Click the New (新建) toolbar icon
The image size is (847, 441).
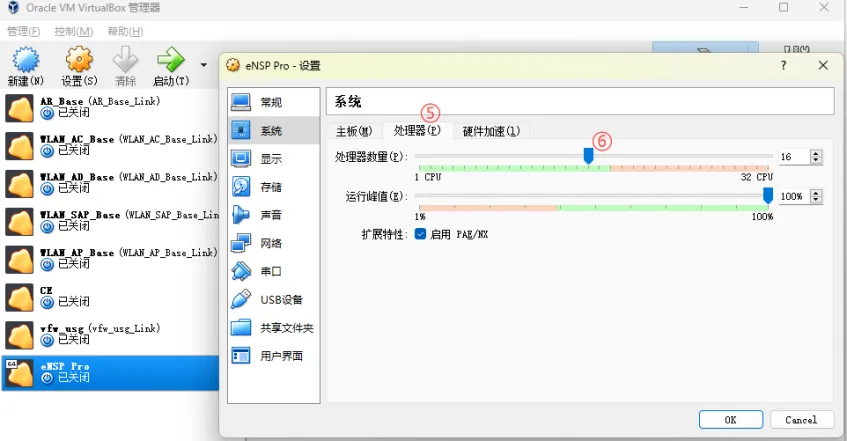click(x=26, y=59)
